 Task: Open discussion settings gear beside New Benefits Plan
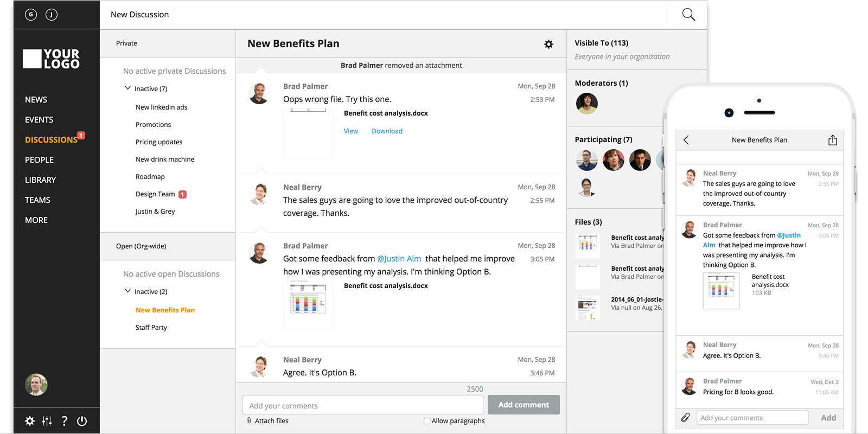(x=548, y=44)
